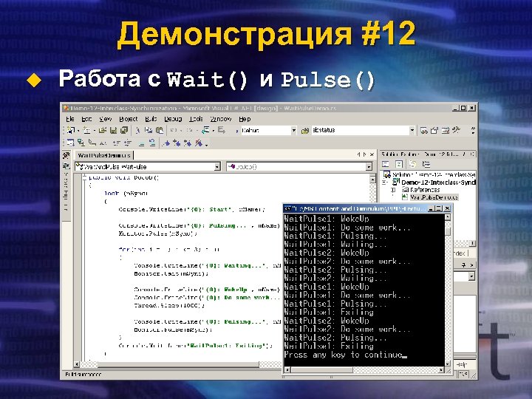Screen dimensions: 532x399
Task: Click the Save icon in toolbar
Action: coord(114,130)
